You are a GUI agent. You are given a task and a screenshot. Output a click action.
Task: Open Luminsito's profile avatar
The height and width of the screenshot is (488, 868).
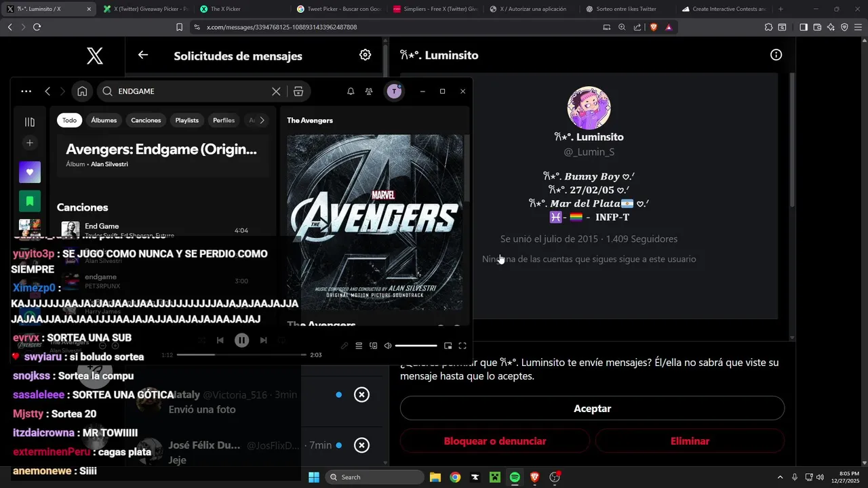point(589,108)
